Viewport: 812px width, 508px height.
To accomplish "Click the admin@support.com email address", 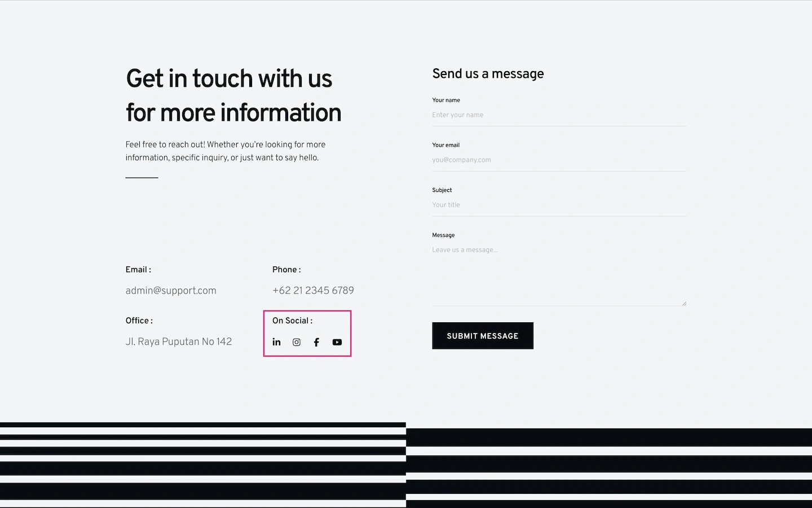I will [171, 291].
